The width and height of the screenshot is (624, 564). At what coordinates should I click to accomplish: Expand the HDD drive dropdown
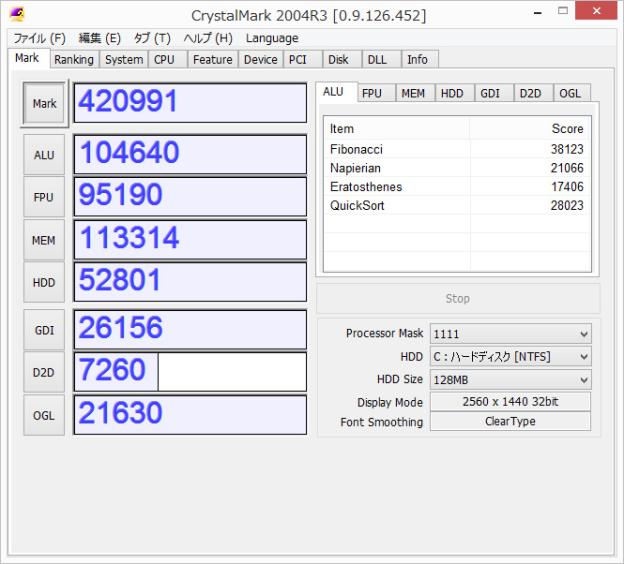pyautogui.click(x=511, y=357)
